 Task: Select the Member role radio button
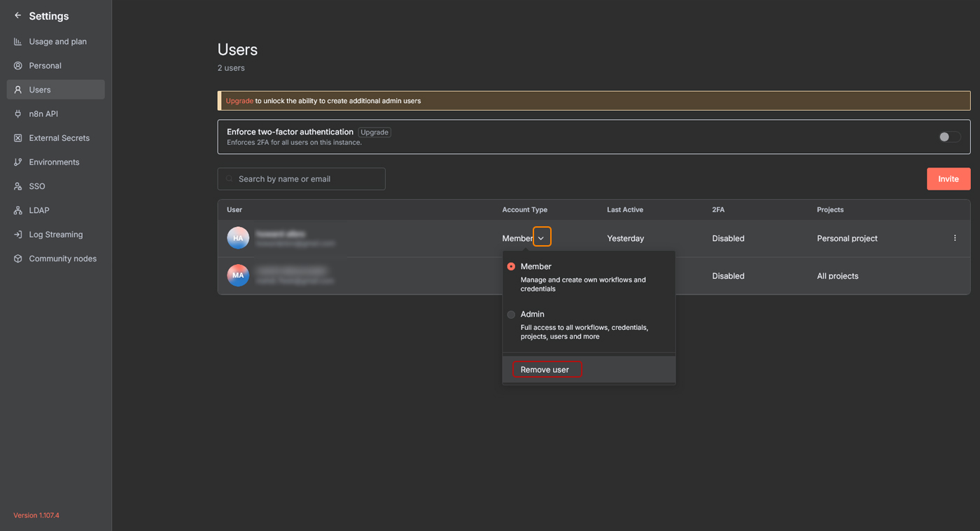[x=511, y=267]
